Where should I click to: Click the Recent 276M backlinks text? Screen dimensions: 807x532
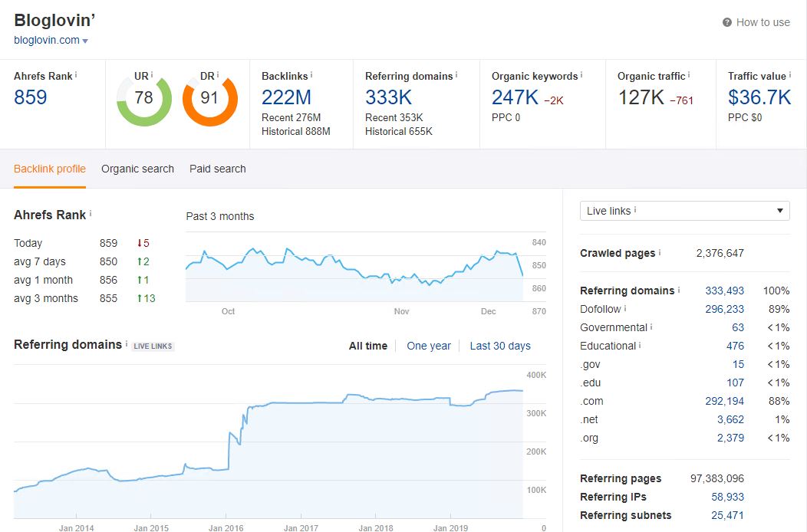tap(291, 118)
